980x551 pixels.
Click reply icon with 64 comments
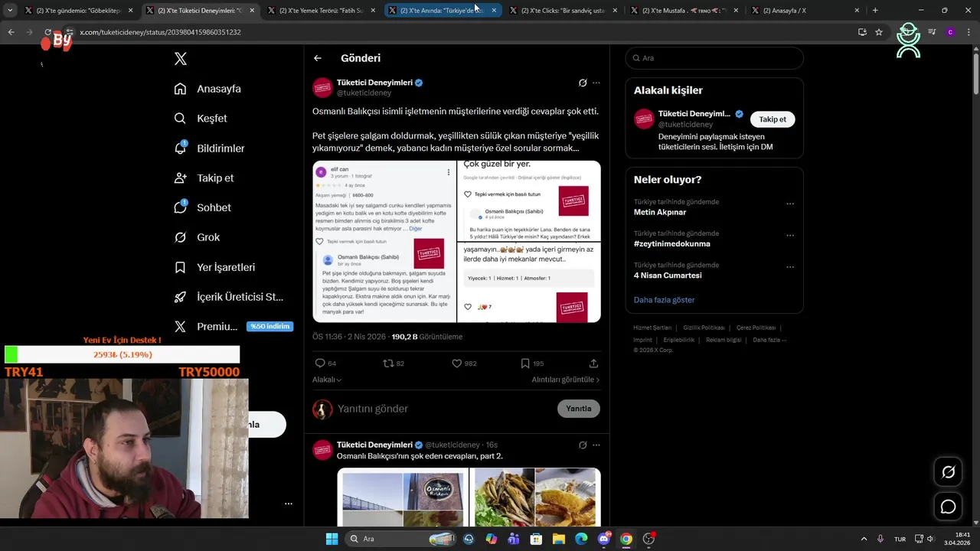tap(325, 364)
